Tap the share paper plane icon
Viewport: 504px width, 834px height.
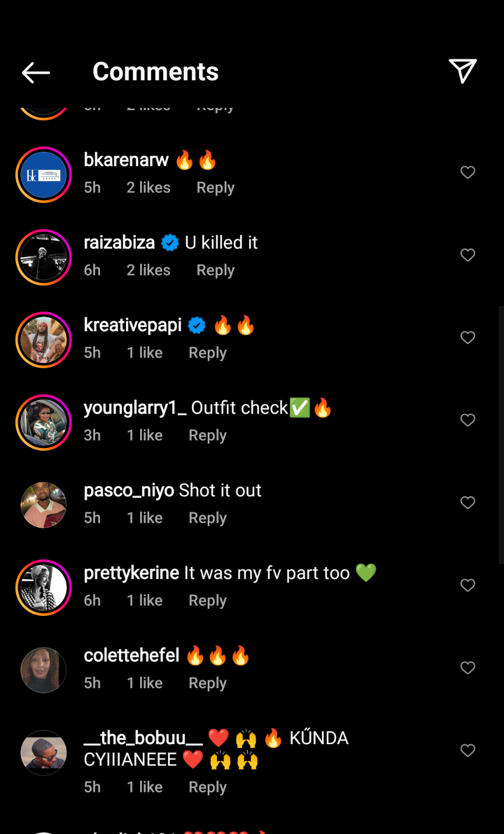coord(463,71)
